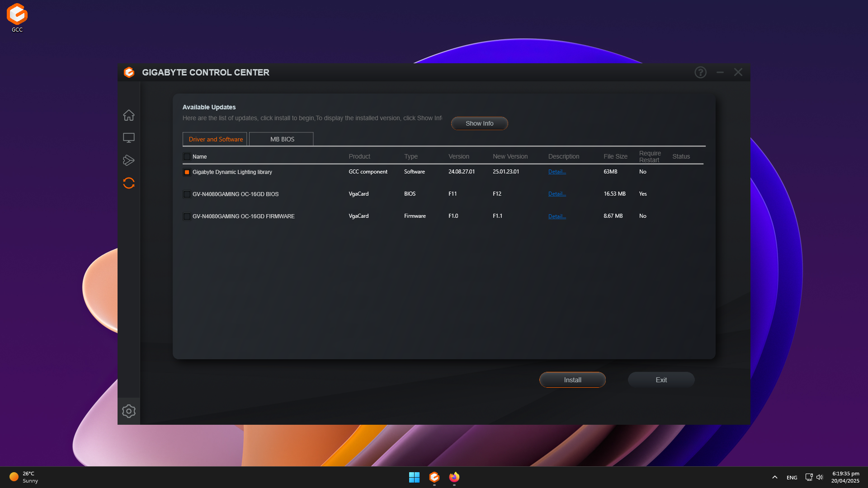Switch to Driver and Software tab
Image resolution: width=868 pixels, height=488 pixels.
click(215, 139)
